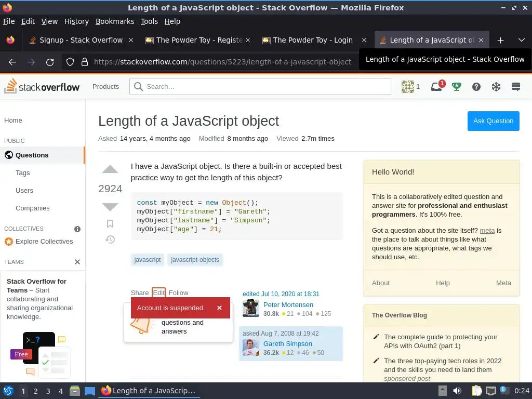Open the volume control in system tray
The width and height of the screenshot is (532, 399).
(x=457, y=391)
